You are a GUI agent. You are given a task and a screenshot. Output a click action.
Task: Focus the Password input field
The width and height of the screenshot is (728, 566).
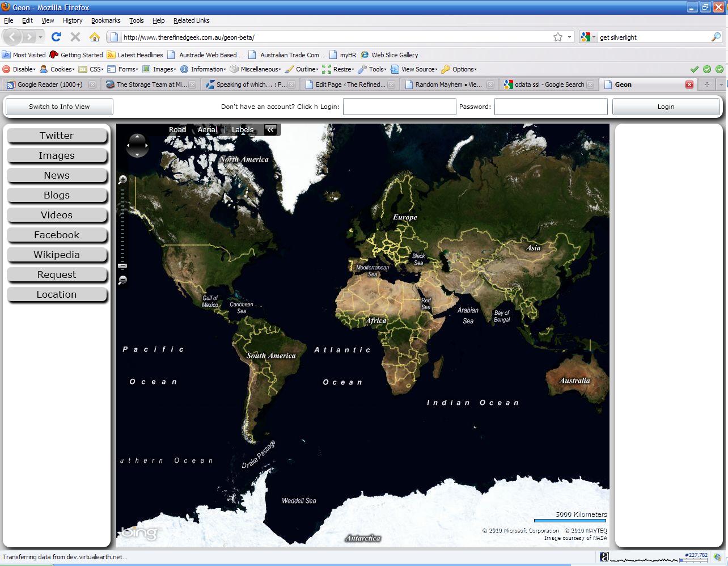[x=551, y=107]
